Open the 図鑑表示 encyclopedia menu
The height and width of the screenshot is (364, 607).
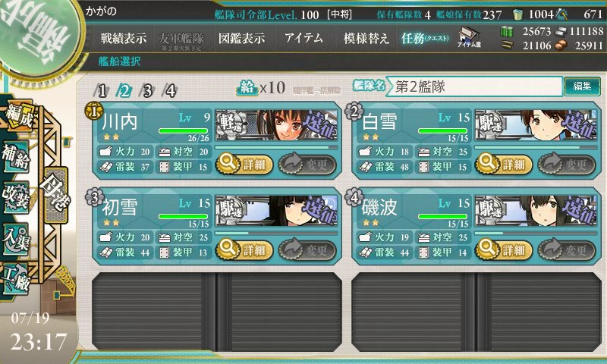(241, 38)
